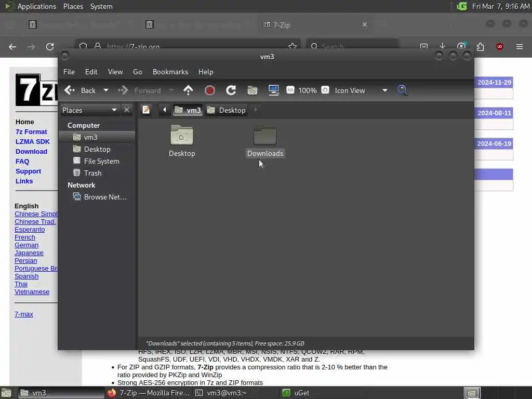Open the Places sidebar selector dropdown
The height and width of the screenshot is (399, 532).
[x=89, y=110]
